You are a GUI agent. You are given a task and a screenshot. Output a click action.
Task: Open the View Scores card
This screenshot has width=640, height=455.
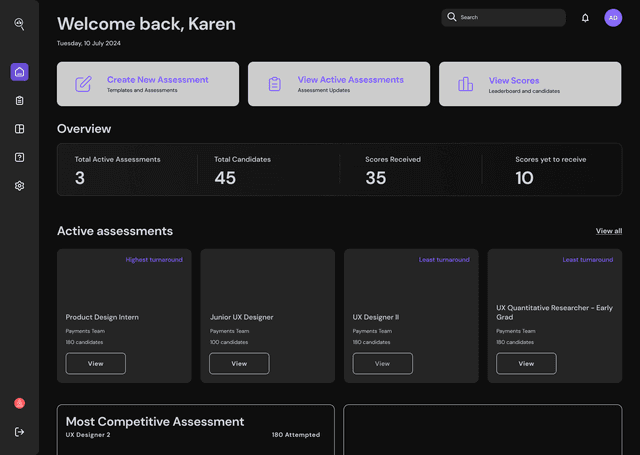530,84
